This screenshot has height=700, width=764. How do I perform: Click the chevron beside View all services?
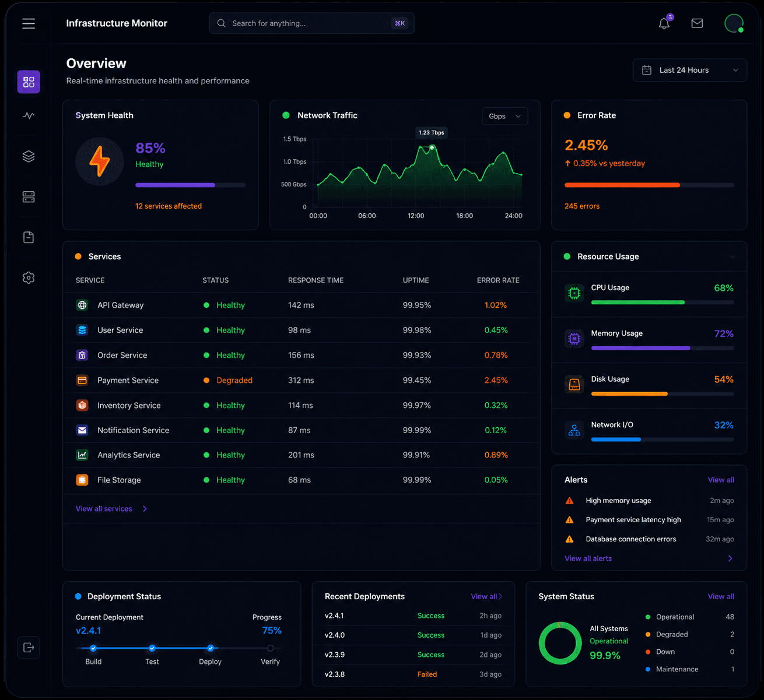(145, 509)
